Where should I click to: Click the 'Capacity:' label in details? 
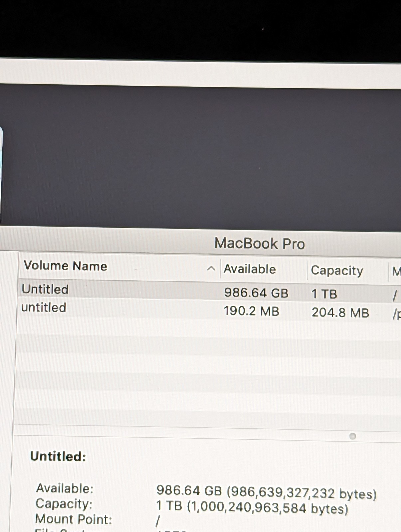64,503
